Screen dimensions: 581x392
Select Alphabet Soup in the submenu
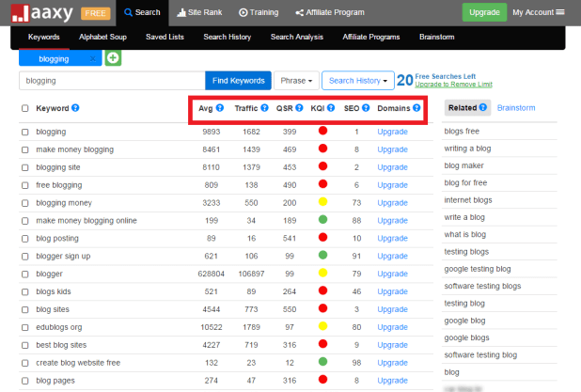pyautogui.click(x=102, y=37)
